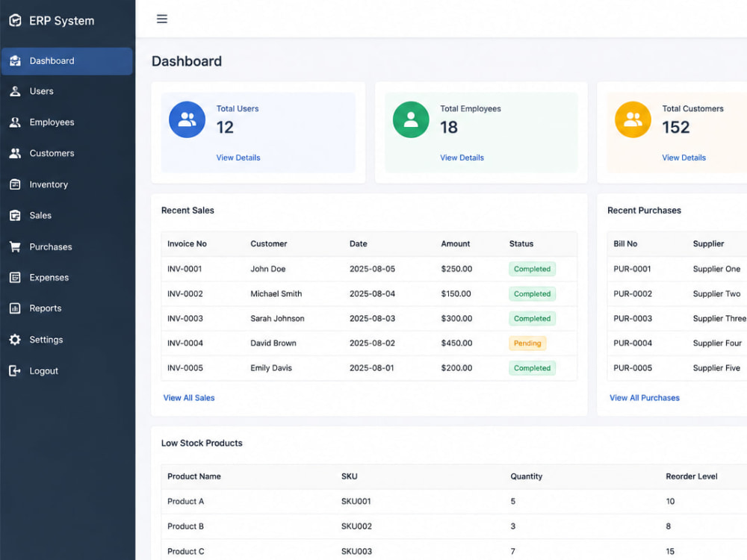Click customer name Emily Davis
Viewport: 747px width, 560px height.
pyautogui.click(x=271, y=368)
